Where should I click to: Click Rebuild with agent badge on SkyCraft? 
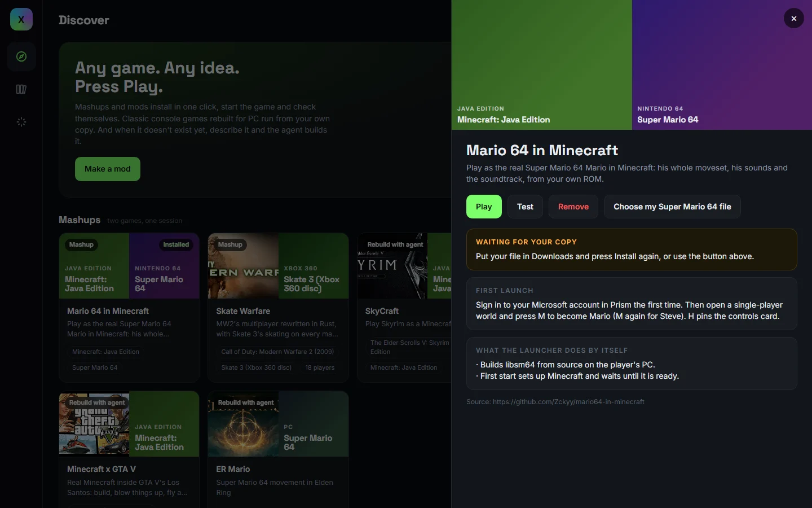click(x=395, y=244)
